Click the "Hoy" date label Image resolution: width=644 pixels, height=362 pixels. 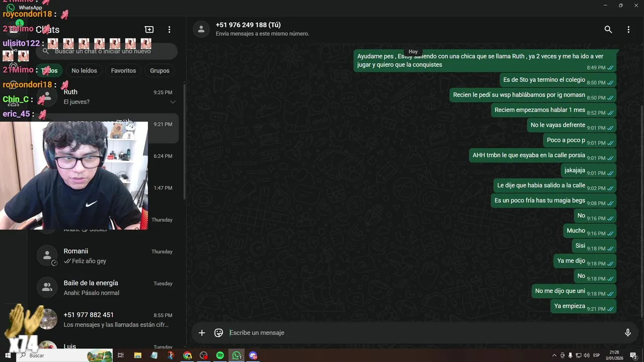413,51
